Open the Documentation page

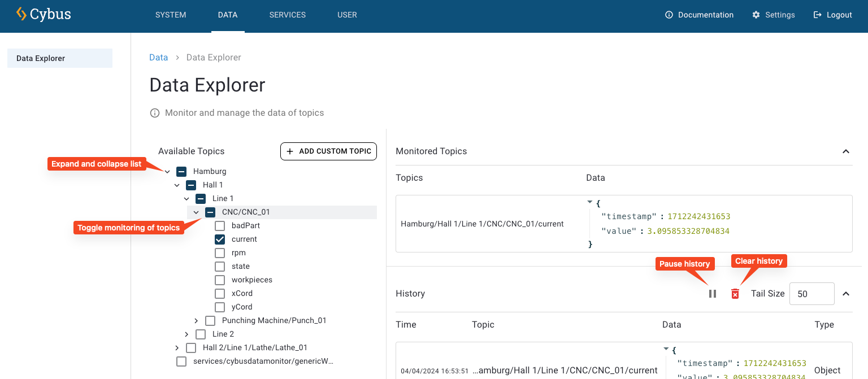click(699, 15)
